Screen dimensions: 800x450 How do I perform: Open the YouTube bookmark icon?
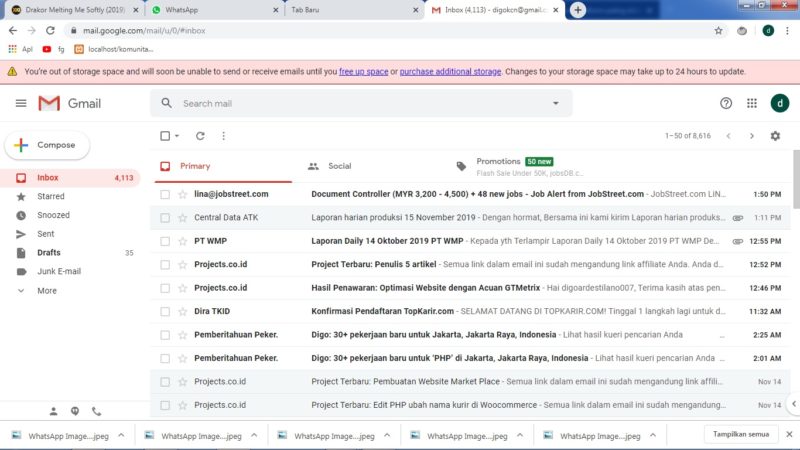(x=46, y=49)
